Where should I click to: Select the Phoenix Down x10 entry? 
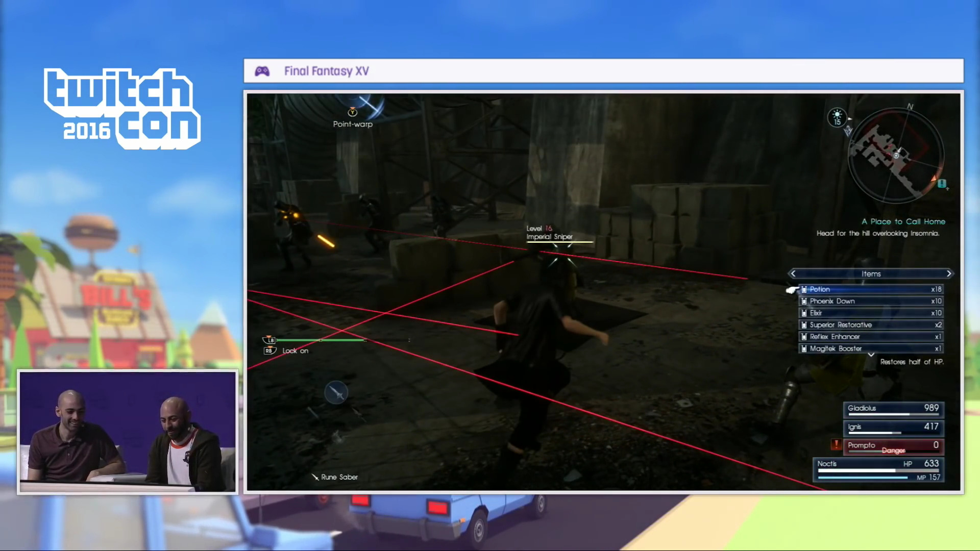[x=871, y=301]
